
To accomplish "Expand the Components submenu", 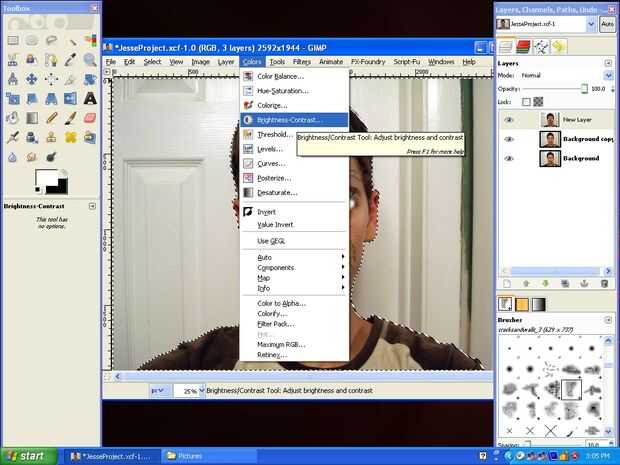I will (x=294, y=268).
